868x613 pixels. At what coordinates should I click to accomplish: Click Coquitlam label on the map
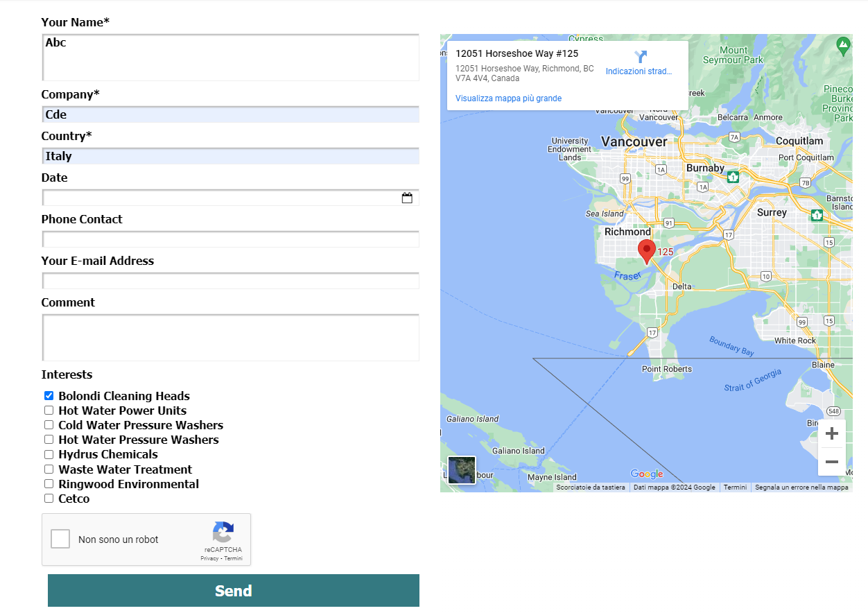click(799, 141)
